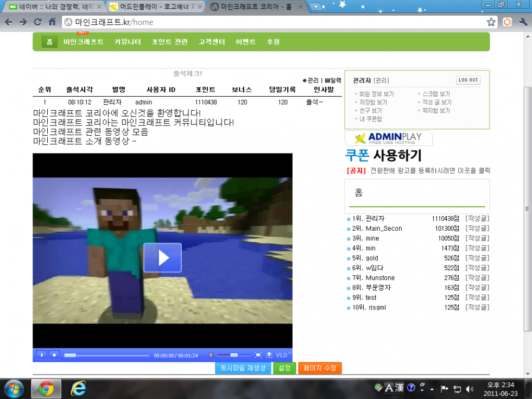Screen dimensions: 532x399
Task: Click the LOG OUT button
Action: [x=468, y=80]
